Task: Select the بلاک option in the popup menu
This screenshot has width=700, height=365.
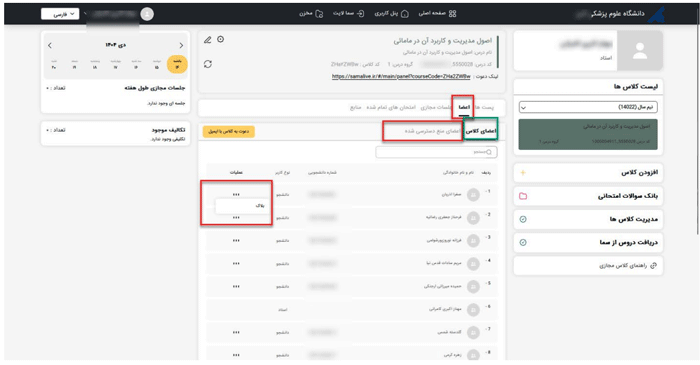Action: [x=243, y=206]
